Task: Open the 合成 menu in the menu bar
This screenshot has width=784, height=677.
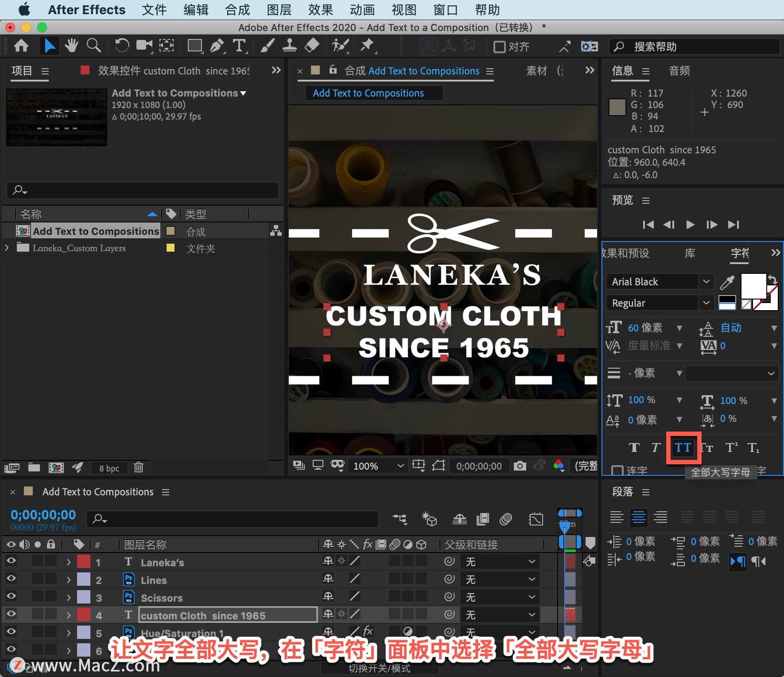Action: 237,10
